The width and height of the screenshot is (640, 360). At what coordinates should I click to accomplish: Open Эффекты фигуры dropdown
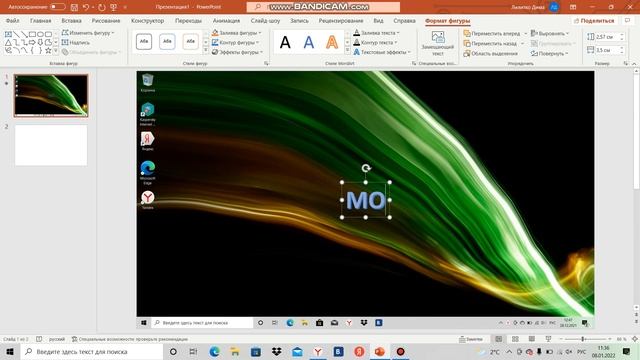click(x=237, y=52)
